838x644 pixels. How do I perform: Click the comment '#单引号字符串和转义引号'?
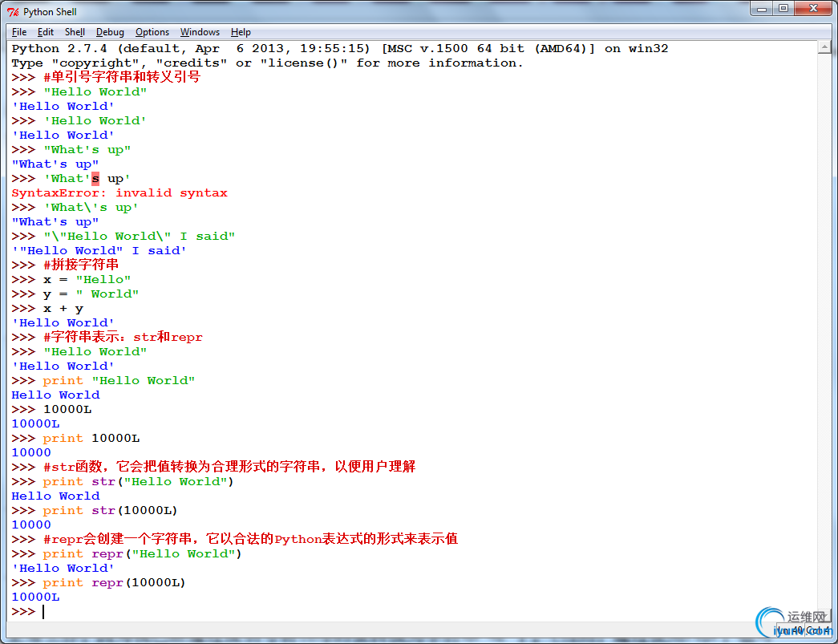click(x=122, y=78)
